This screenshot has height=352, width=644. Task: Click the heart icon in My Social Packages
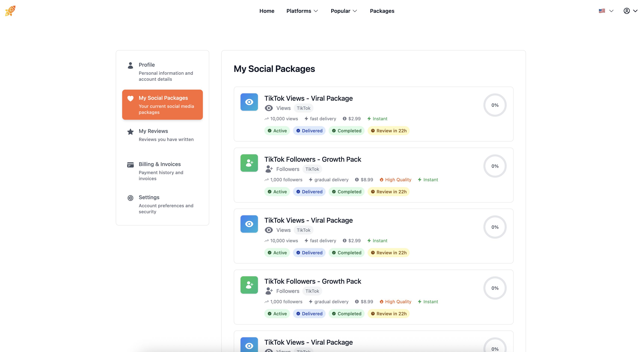[x=130, y=98]
